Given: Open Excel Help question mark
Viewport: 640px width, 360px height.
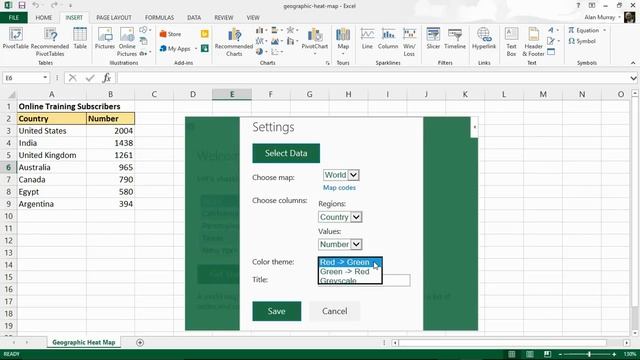Looking at the screenshot, I should [578, 5].
